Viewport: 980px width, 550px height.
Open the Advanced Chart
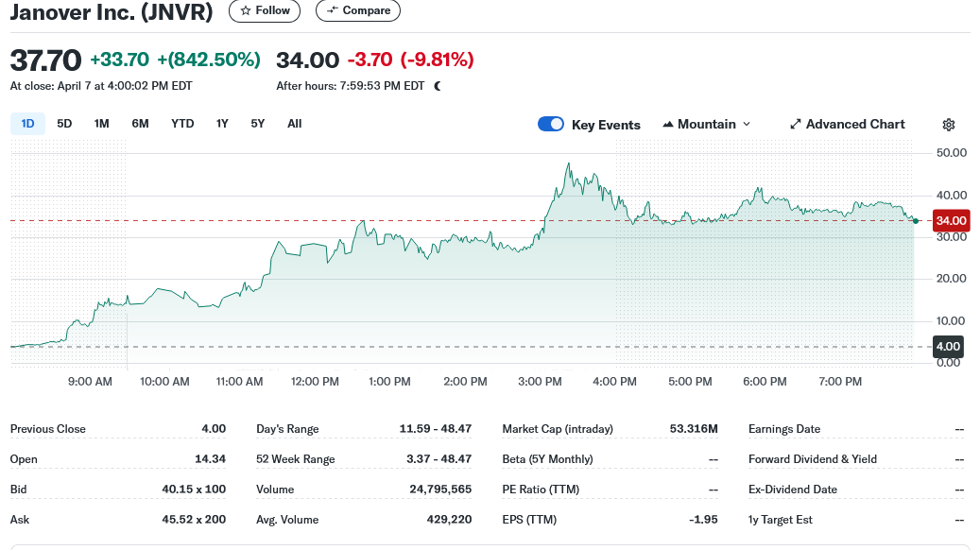pyautogui.click(x=848, y=124)
